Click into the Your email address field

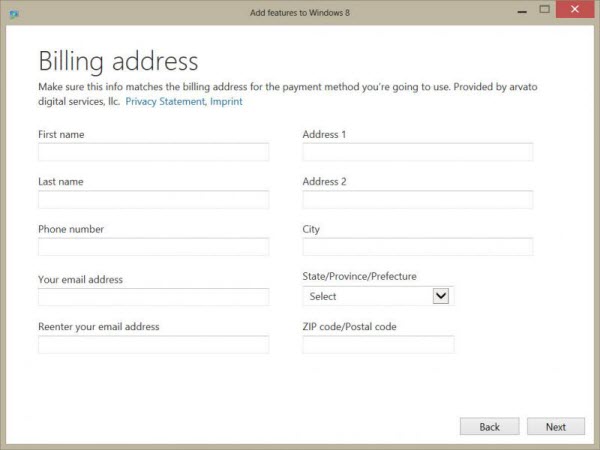153,297
